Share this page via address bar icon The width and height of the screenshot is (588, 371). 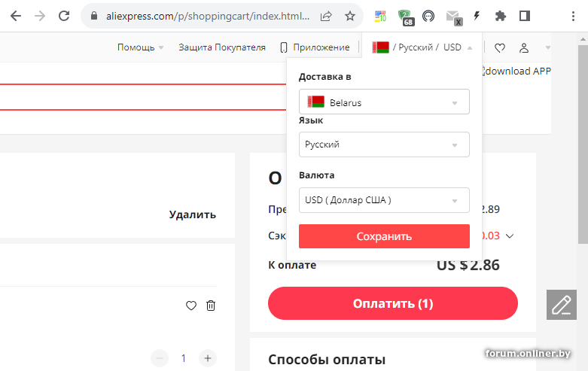click(327, 16)
